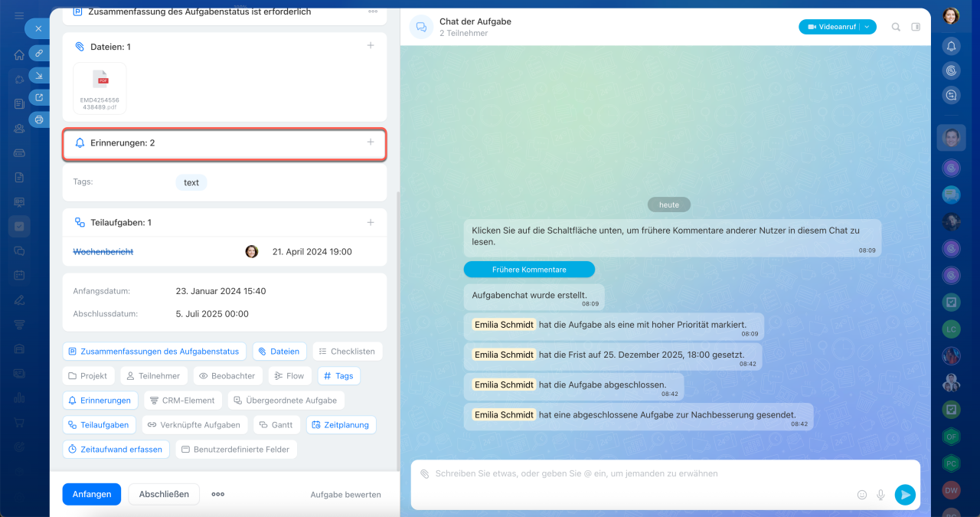Select the Projekt field chip

click(88, 376)
